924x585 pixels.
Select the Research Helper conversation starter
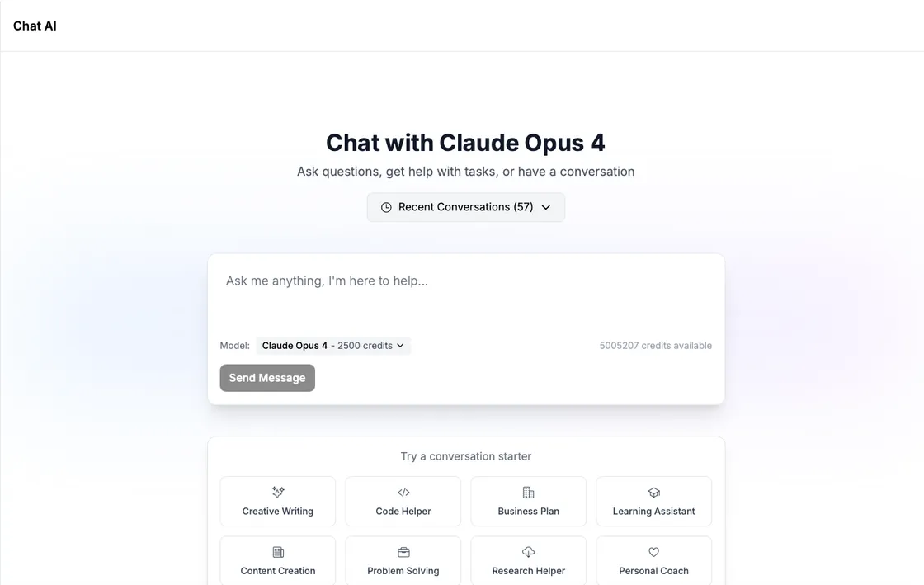[528, 560]
